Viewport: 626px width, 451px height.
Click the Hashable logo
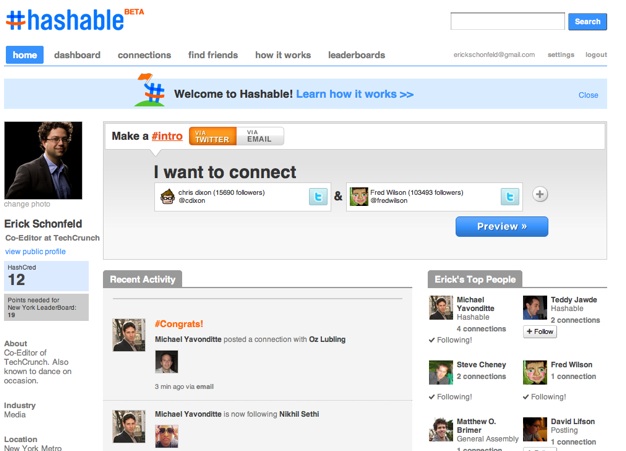tap(72, 20)
